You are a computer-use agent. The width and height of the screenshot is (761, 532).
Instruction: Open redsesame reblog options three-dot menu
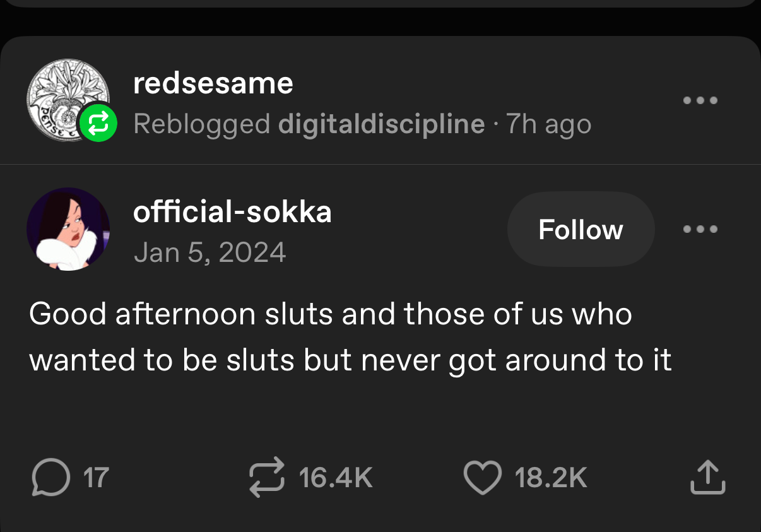tap(700, 100)
